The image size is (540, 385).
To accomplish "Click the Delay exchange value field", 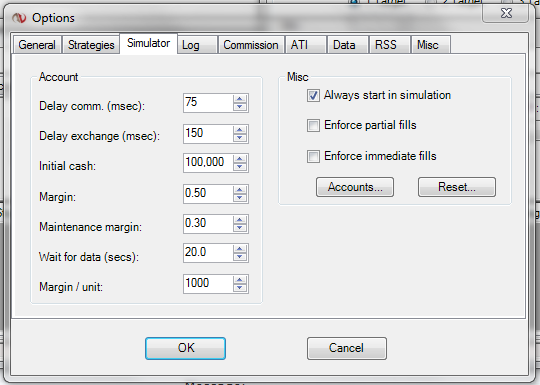I will [x=208, y=134].
